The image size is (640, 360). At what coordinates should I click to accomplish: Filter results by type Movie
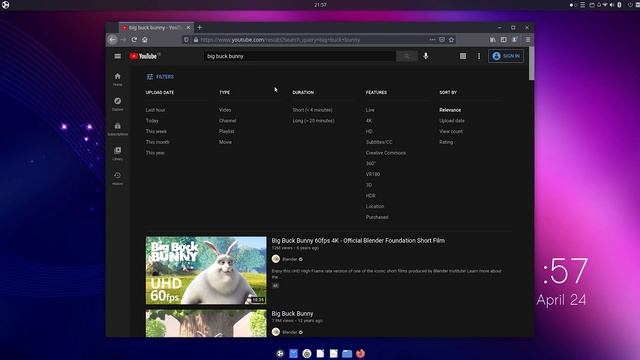225,142
